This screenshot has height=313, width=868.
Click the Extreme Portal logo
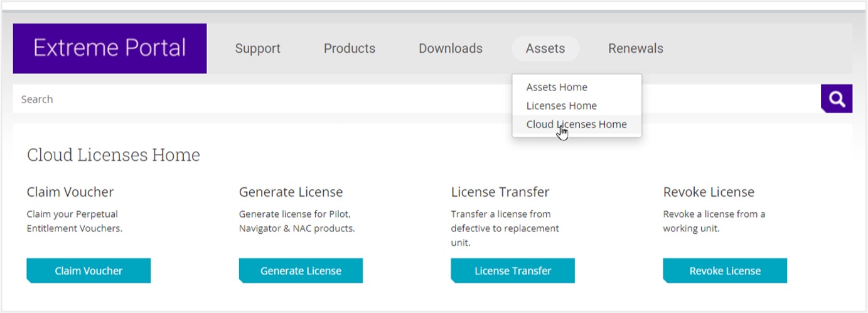click(x=110, y=48)
